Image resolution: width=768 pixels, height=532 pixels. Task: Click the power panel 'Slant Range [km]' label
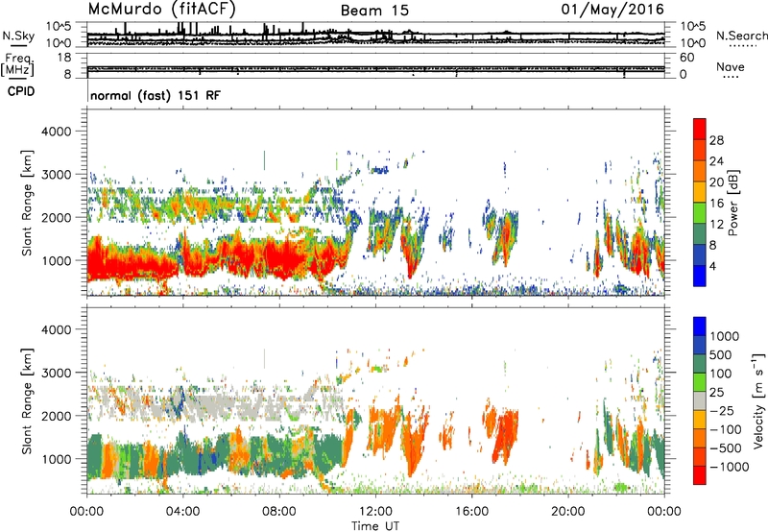pos(27,203)
